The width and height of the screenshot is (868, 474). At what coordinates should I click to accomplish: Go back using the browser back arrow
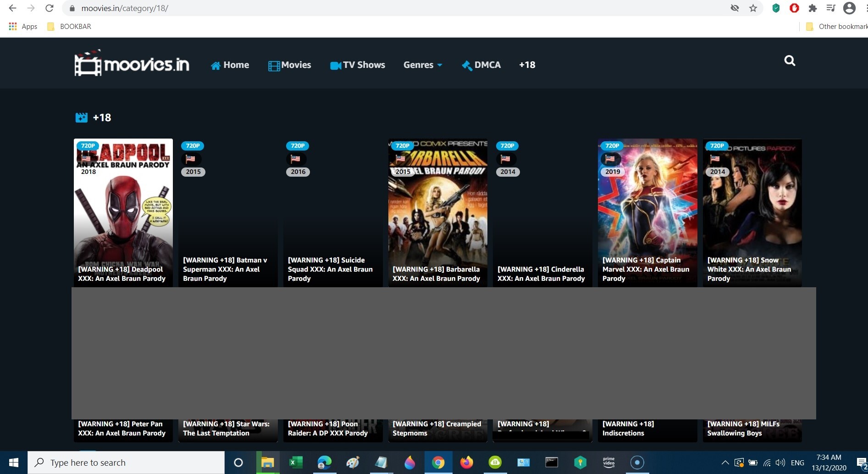coord(13,8)
